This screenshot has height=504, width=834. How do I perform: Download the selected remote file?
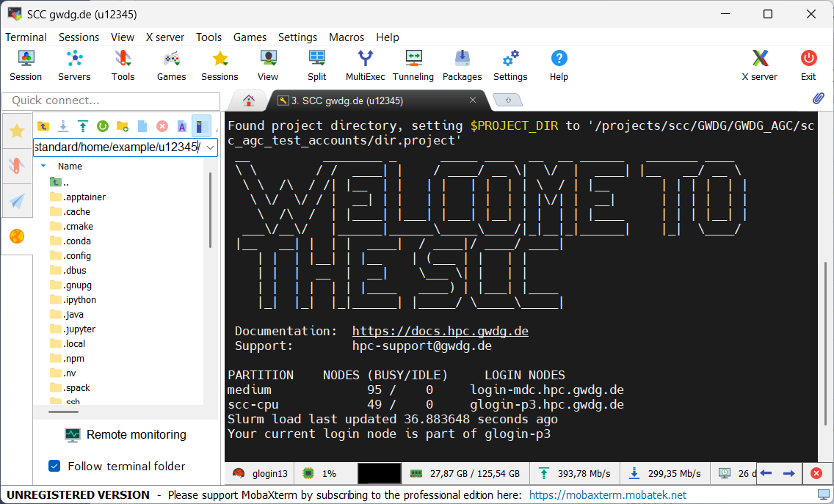pos(63,126)
